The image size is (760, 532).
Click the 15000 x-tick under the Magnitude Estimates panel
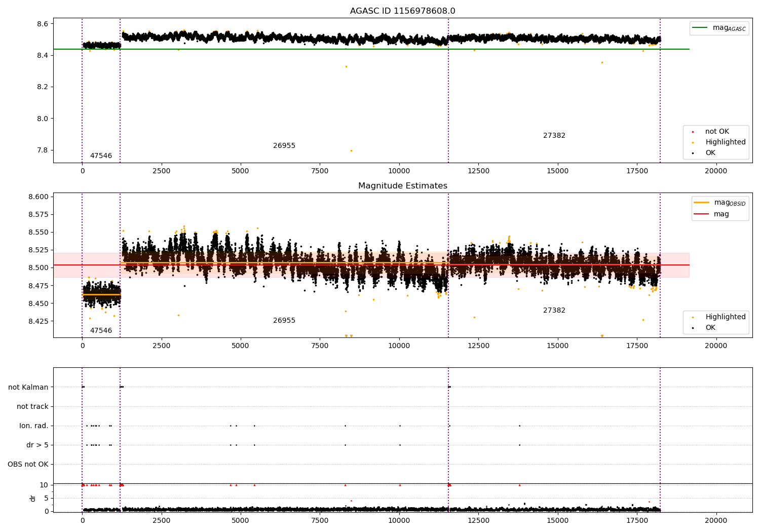(x=557, y=346)
